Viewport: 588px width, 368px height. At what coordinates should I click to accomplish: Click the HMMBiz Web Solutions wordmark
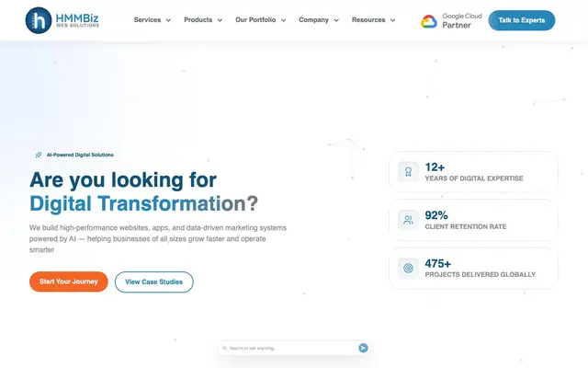pyautogui.click(x=77, y=20)
